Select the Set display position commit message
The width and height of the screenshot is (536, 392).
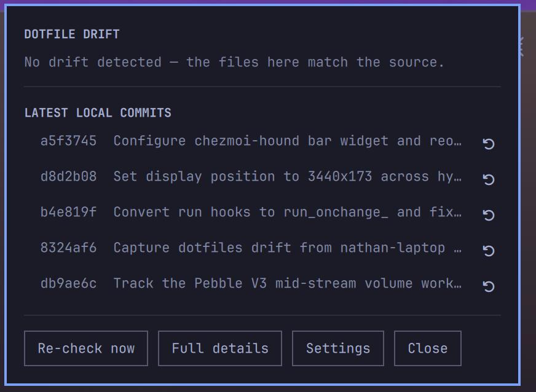(288, 177)
